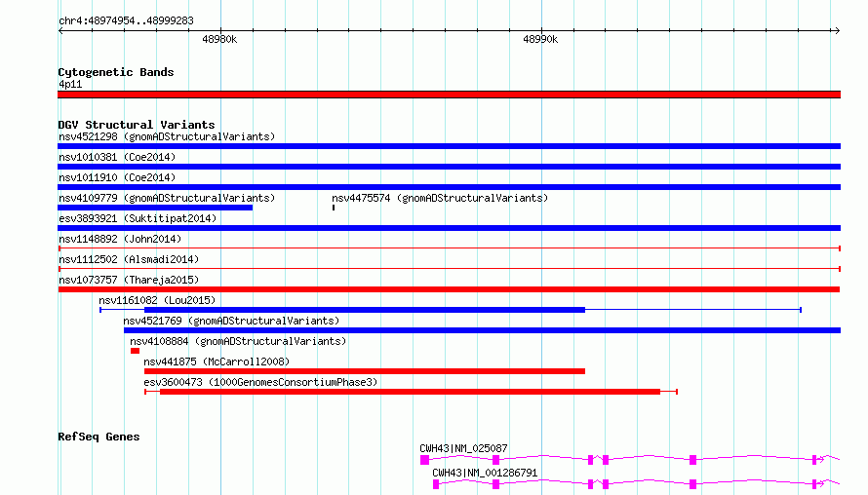Select the esv3893921 blue variant bar
Screen dimensions: 868x495
449,228
